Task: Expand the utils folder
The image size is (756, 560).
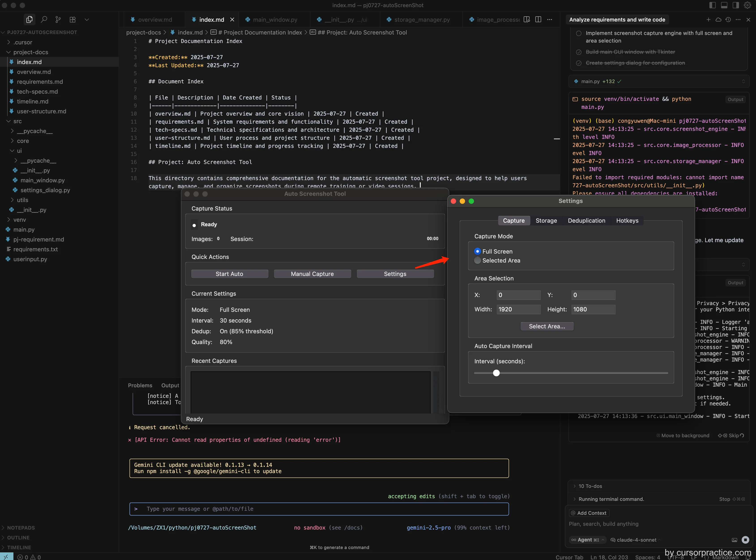Action: click(23, 200)
